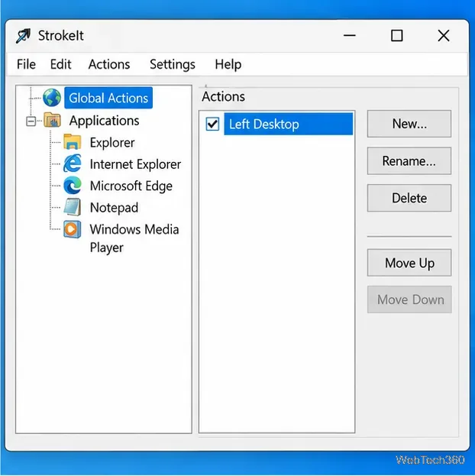
Task: Select the Applications tree label
Action: coord(104,121)
